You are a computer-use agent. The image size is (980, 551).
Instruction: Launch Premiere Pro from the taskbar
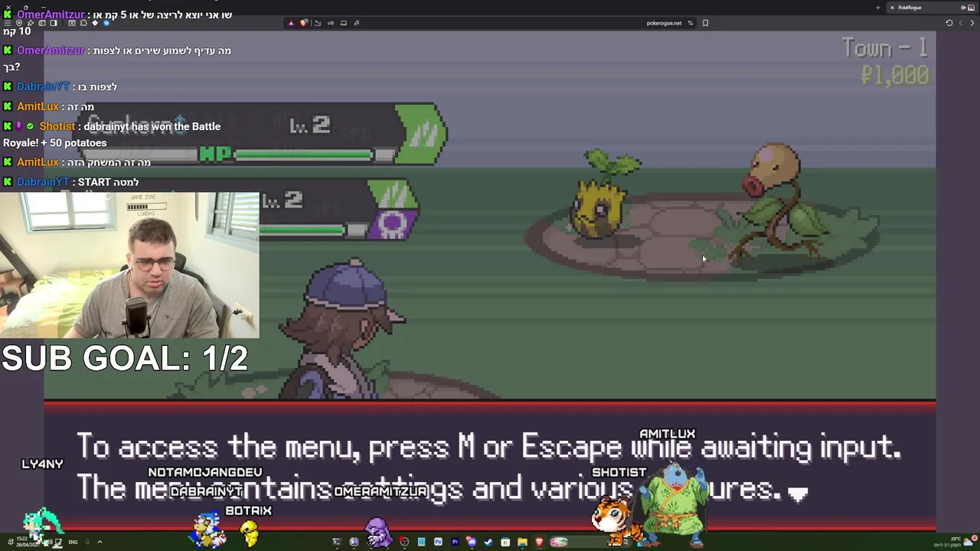click(x=455, y=542)
